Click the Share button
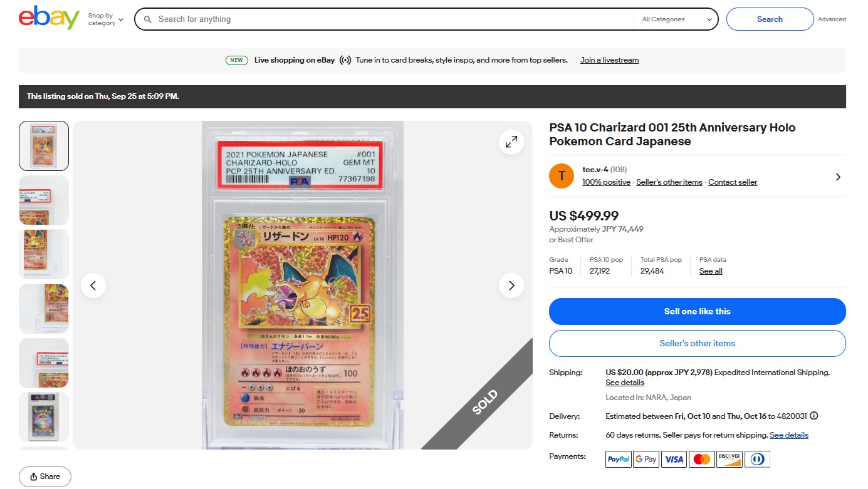The image size is (868, 489). [45, 476]
